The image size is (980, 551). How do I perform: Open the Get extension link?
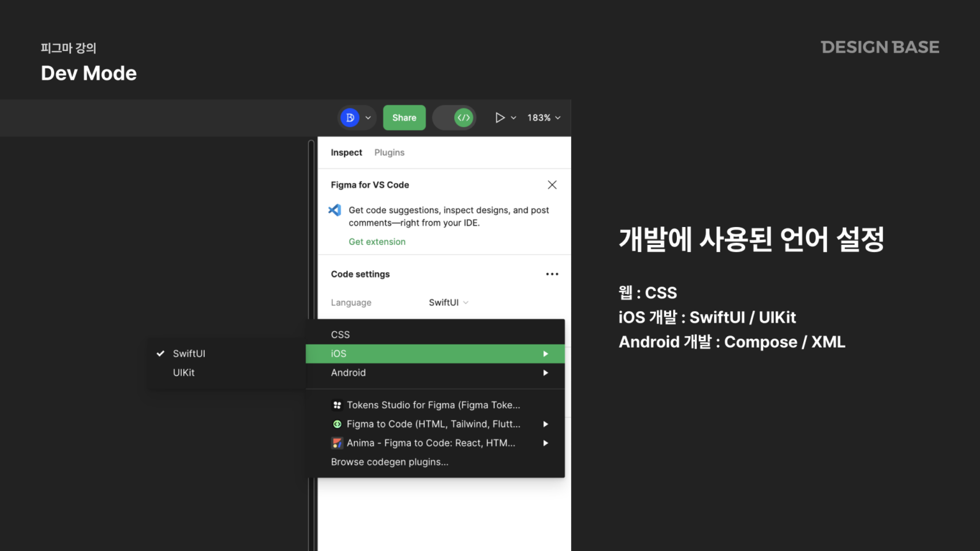point(377,241)
